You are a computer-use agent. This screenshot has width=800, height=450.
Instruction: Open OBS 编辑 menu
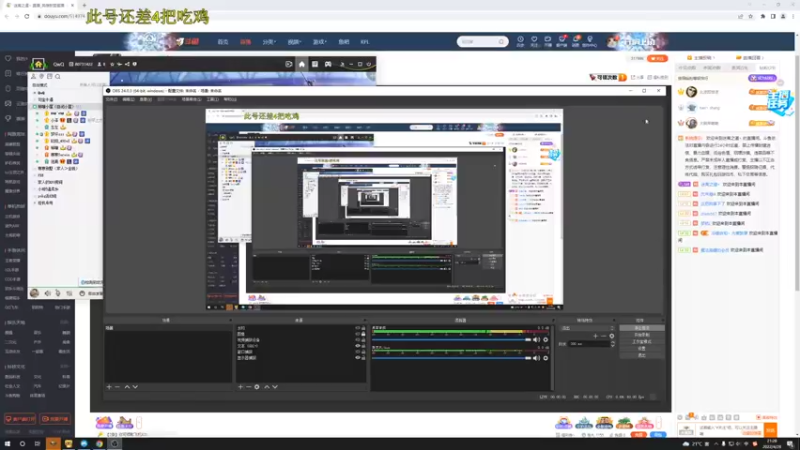[x=128, y=99]
